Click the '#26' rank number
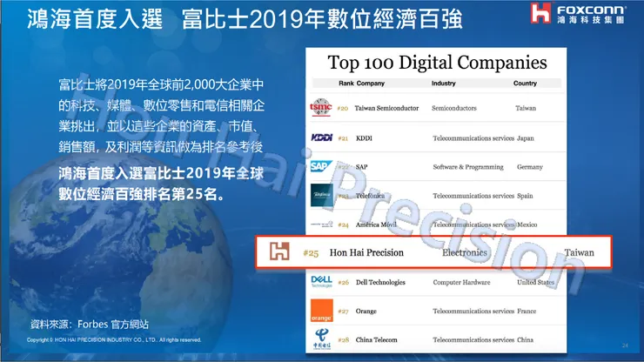 (344, 282)
